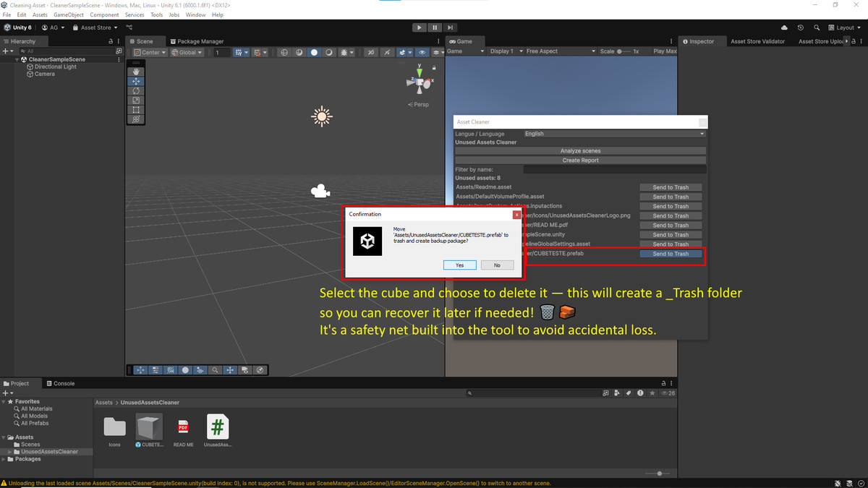This screenshot has width=868, height=488.
Task: Toggle scene visibility eye icon
Action: click(422, 52)
